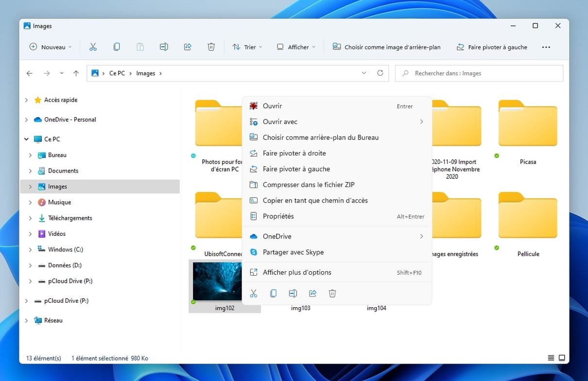Choose Faire pivoter à droite
The image size is (588, 381).
[337, 154]
